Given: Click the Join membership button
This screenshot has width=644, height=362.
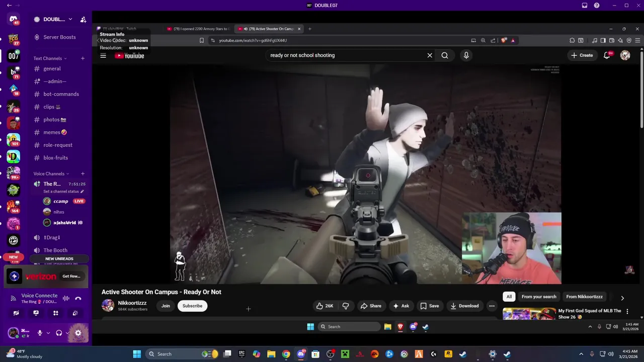Looking at the screenshot, I should [166, 306].
